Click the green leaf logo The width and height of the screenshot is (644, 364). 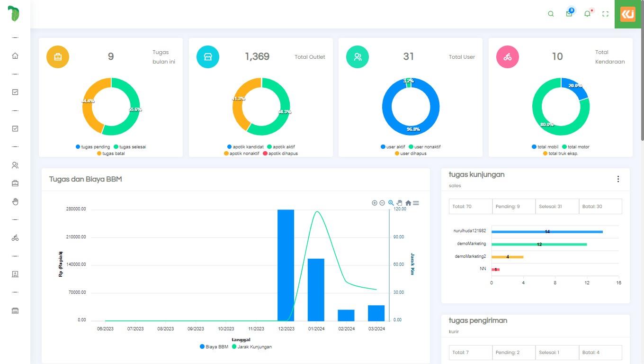15,14
